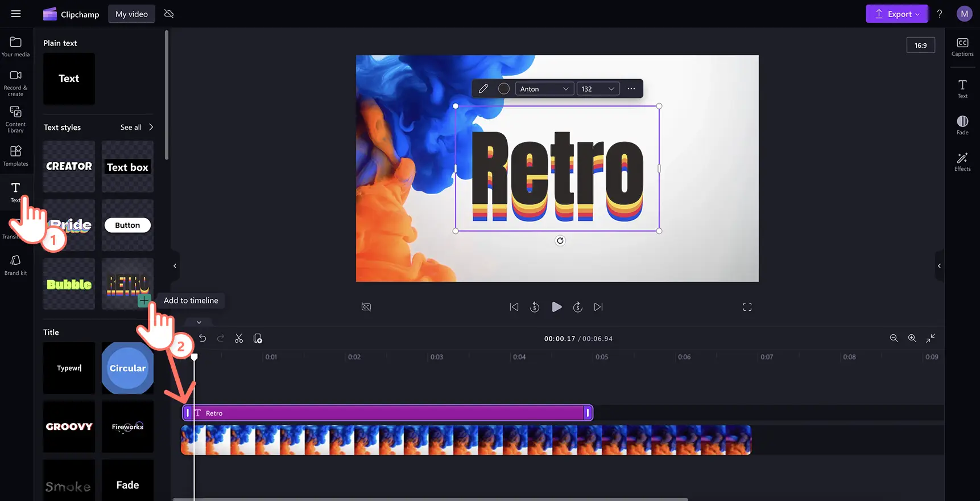This screenshot has width=980, height=501.
Task: Select the GROOVY title style
Action: point(69,426)
